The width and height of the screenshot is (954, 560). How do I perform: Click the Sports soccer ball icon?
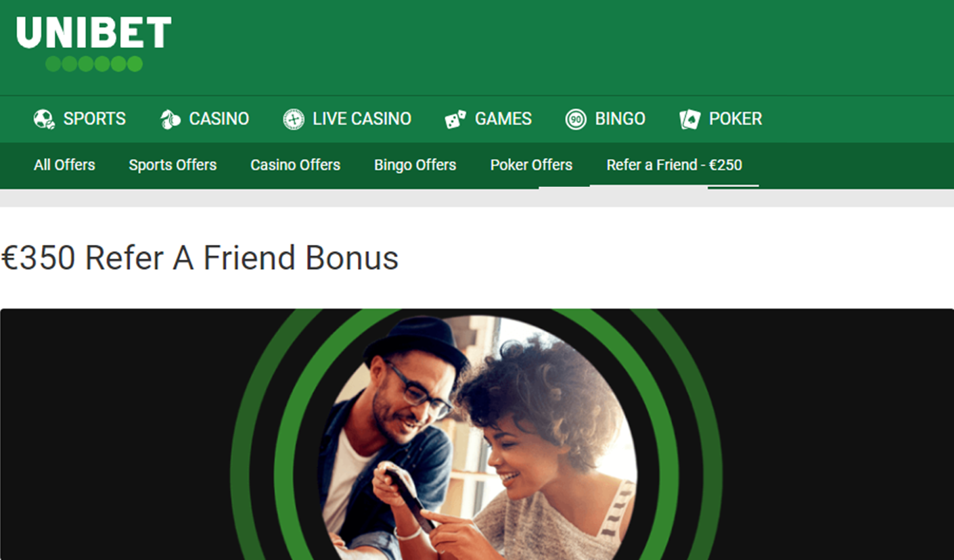tap(44, 119)
